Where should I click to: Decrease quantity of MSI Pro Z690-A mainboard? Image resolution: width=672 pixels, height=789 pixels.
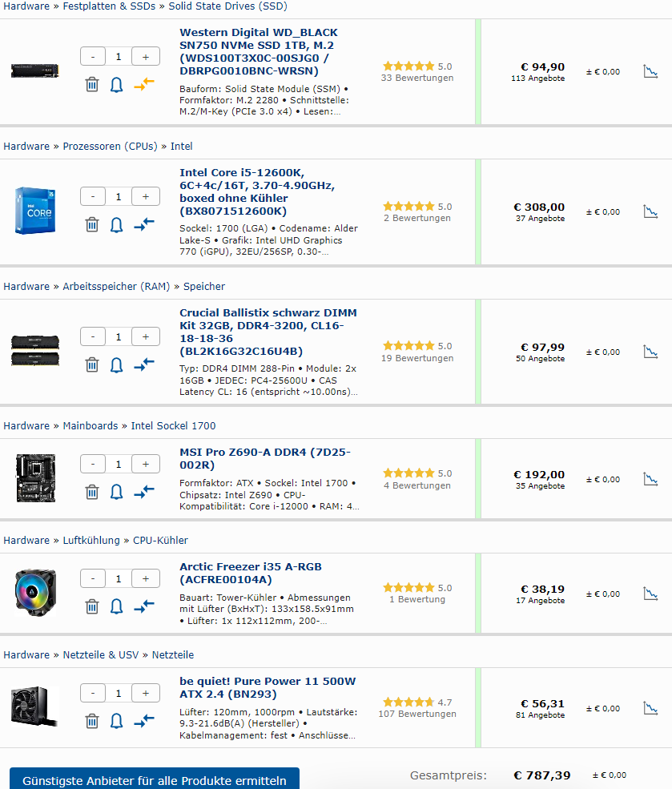point(93,464)
